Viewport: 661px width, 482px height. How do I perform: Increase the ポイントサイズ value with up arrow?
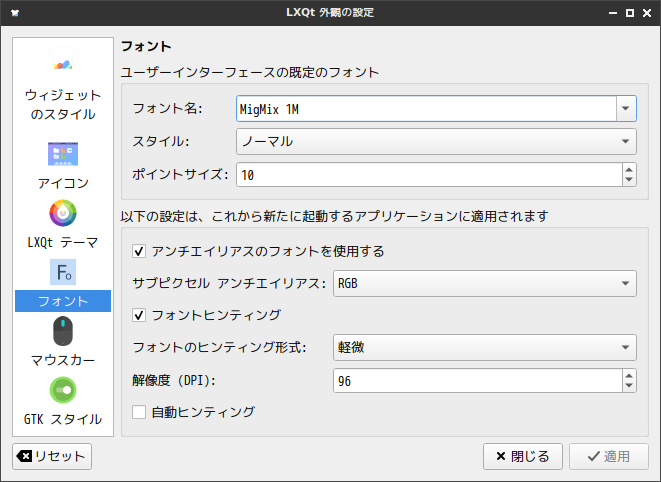628,170
